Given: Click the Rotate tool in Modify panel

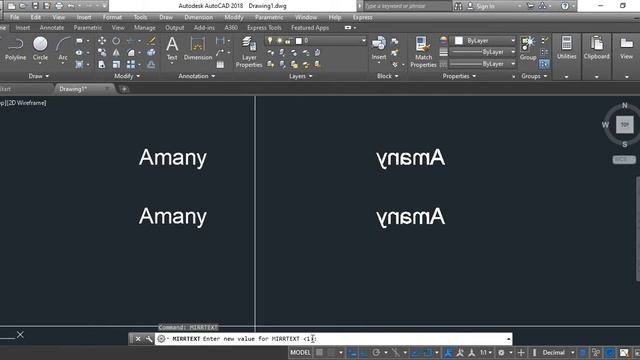Looking at the screenshot, I should pyautogui.click(x=116, y=40).
